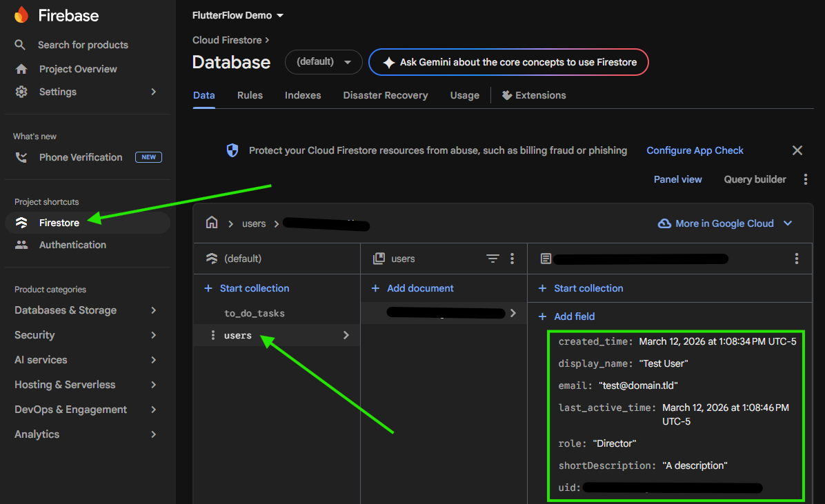Open the Usage tab
825x504 pixels.
coord(465,95)
